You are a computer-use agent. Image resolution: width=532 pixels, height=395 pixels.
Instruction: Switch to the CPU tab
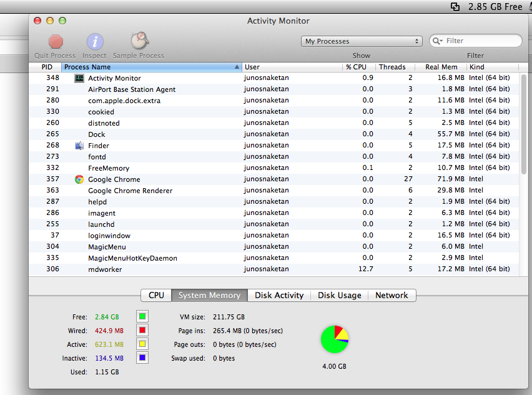click(156, 295)
